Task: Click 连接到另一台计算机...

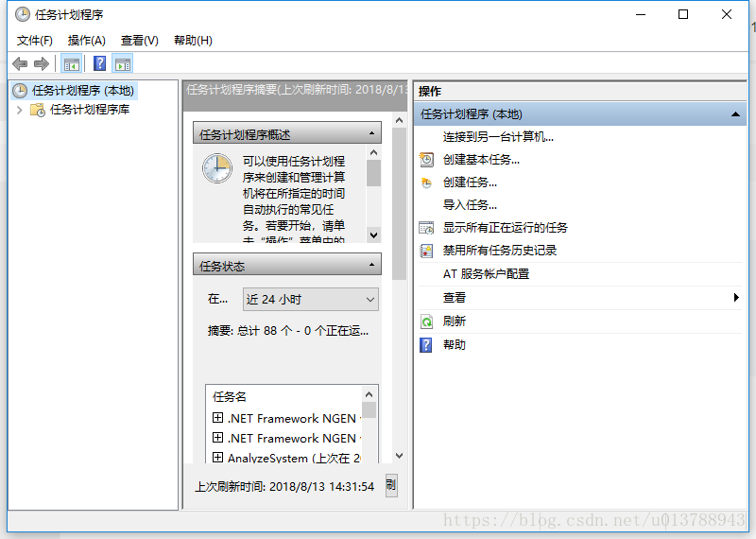Action: click(498, 137)
